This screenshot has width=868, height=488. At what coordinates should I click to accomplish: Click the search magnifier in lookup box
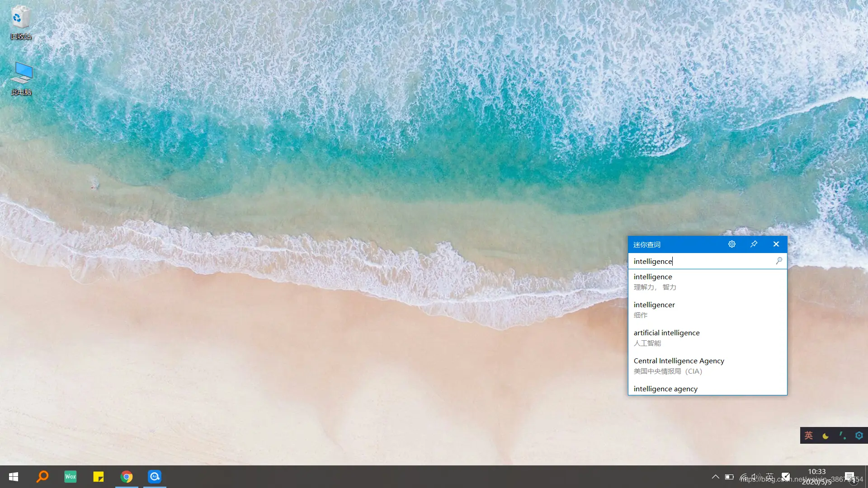click(779, 261)
